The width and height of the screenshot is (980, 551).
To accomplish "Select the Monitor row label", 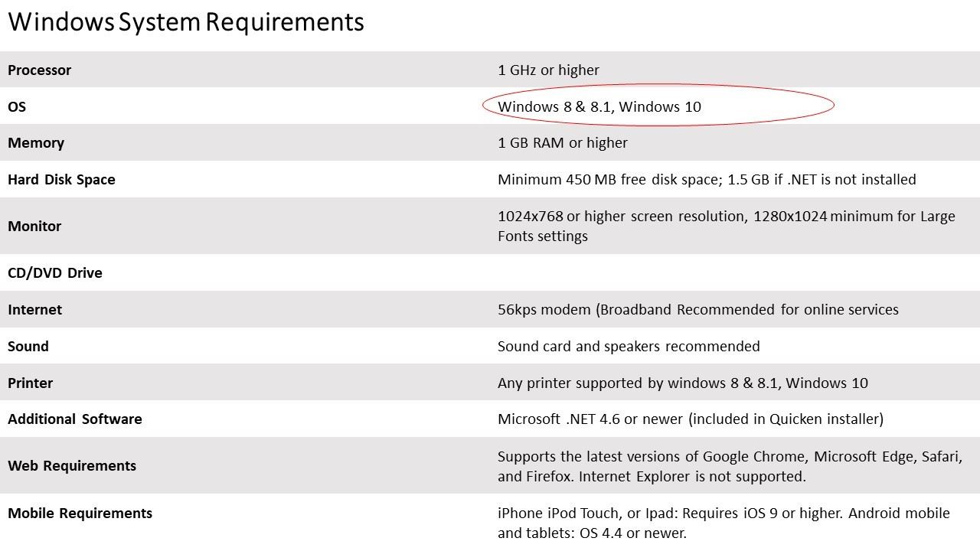I will [34, 227].
